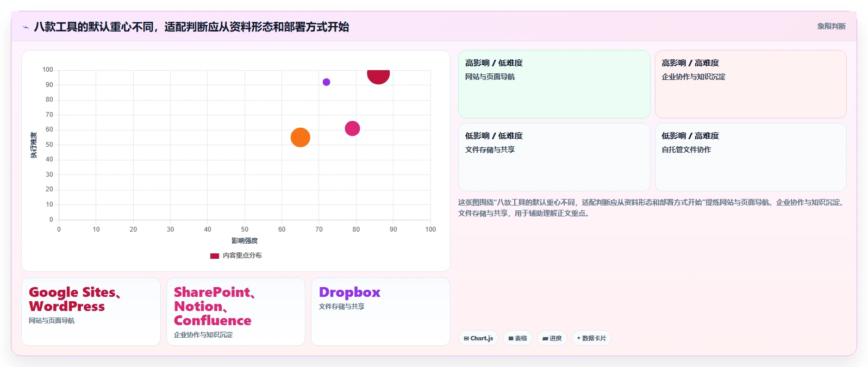Click the orange bubble on the chart
868x367 pixels.
[x=300, y=138]
